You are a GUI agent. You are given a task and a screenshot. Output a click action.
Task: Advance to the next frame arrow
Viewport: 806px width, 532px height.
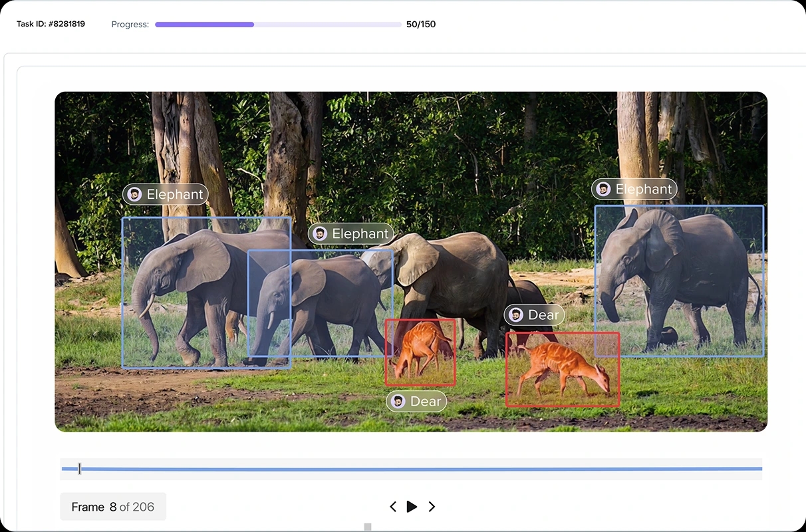[432, 507]
